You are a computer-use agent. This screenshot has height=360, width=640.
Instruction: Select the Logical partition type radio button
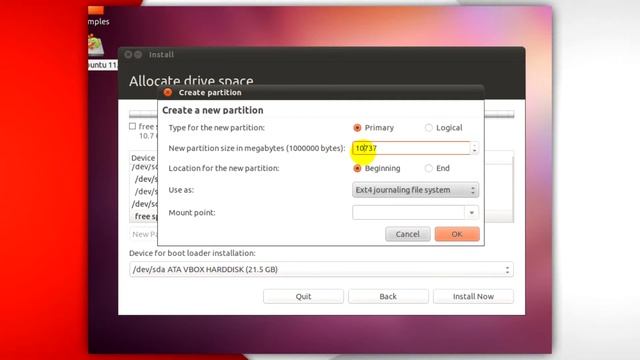(428, 128)
